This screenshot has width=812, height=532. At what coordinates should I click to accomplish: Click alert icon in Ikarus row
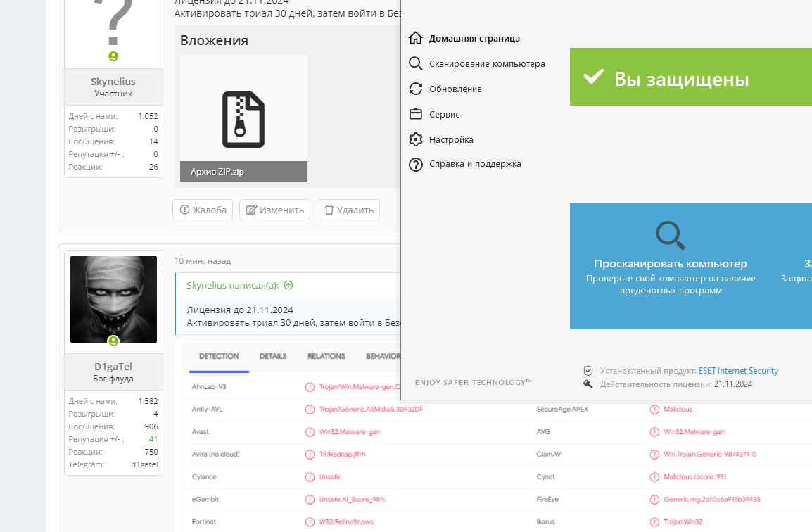pyautogui.click(x=654, y=521)
